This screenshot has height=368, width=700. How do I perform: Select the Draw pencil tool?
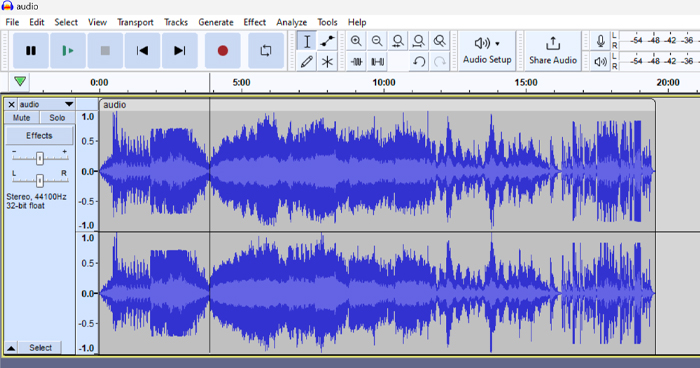(307, 62)
